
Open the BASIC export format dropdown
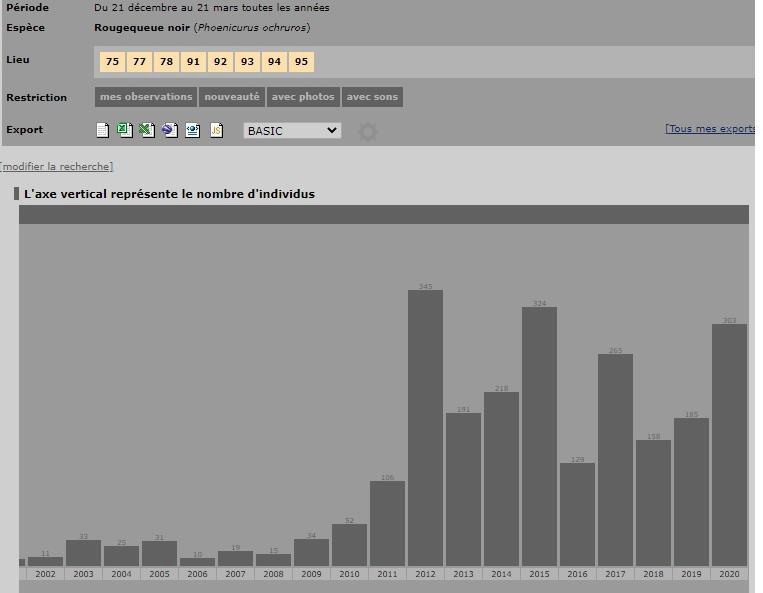tap(292, 131)
